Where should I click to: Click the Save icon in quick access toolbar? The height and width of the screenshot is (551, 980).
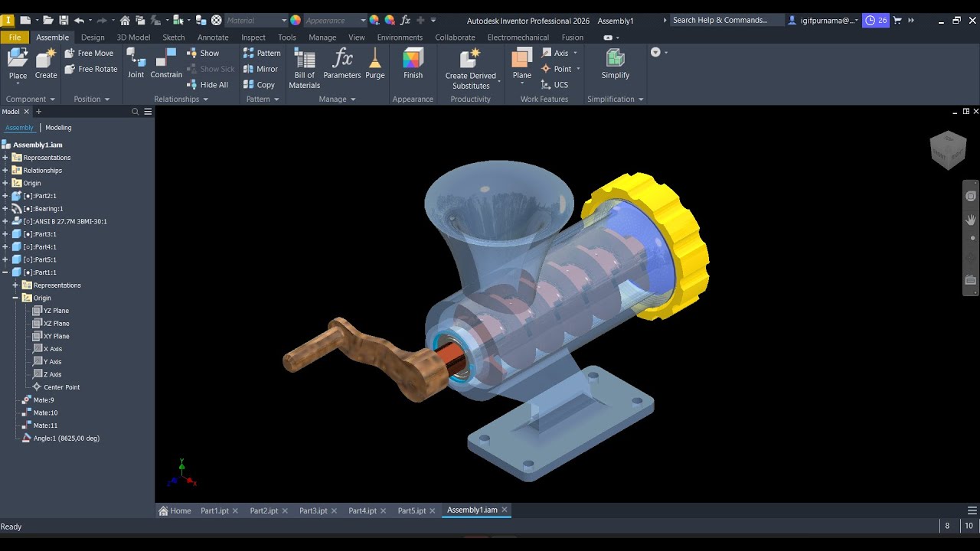pyautogui.click(x=64, y=21)
